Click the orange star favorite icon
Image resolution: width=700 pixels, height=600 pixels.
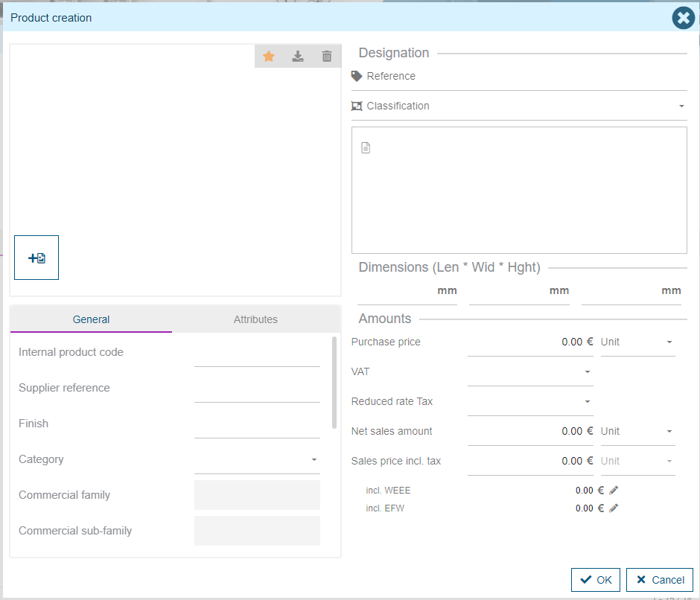[269, 57]
